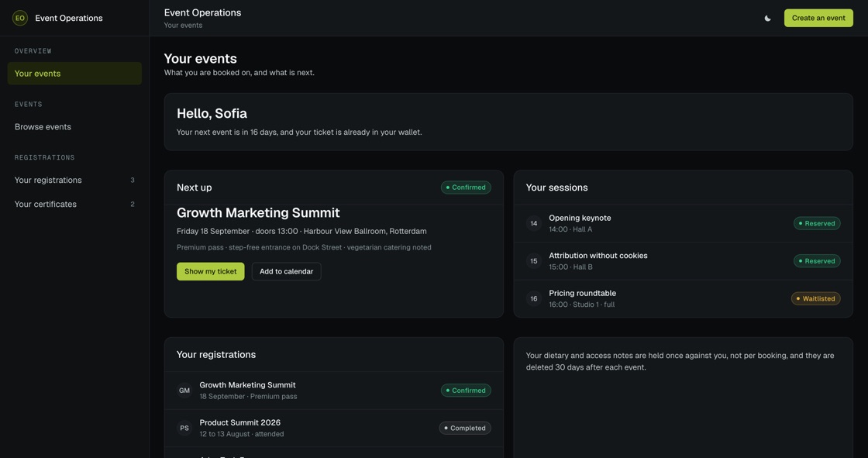Click Completed badge on Product Summit 2026
The image size is (868, 458).
[465, 428]
